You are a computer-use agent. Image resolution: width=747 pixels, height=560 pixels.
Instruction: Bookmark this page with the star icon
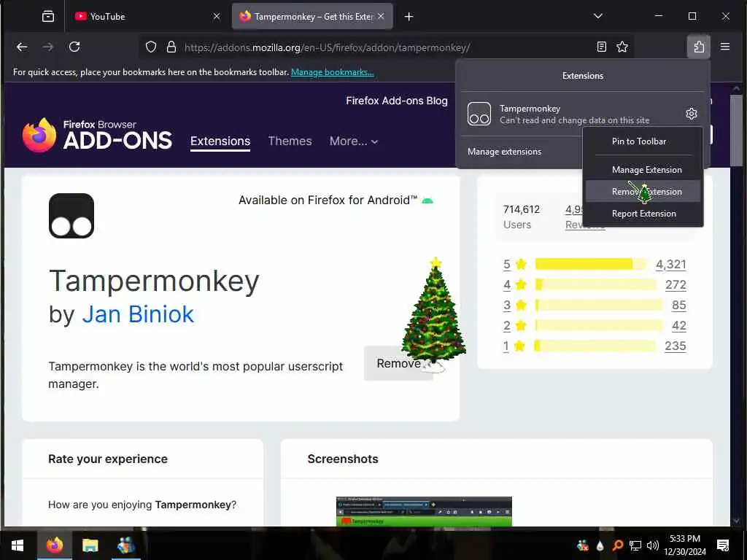click(x=622, y=47)
